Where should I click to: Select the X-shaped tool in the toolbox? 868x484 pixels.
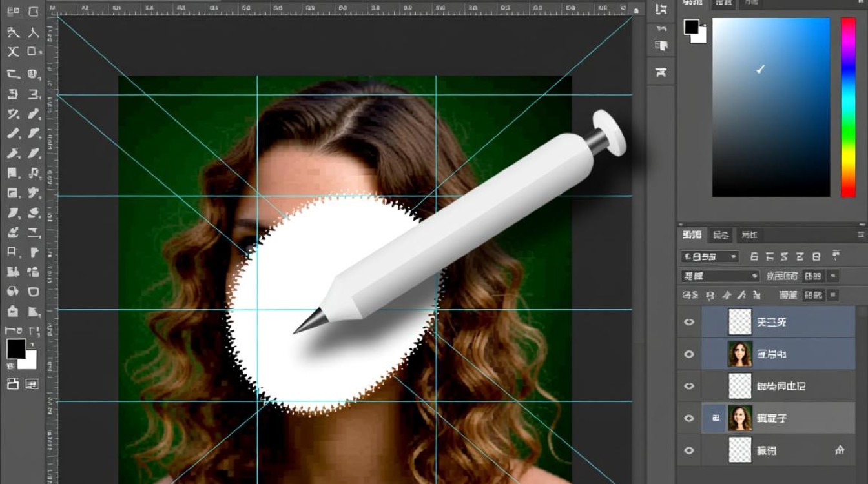[13, 52]
